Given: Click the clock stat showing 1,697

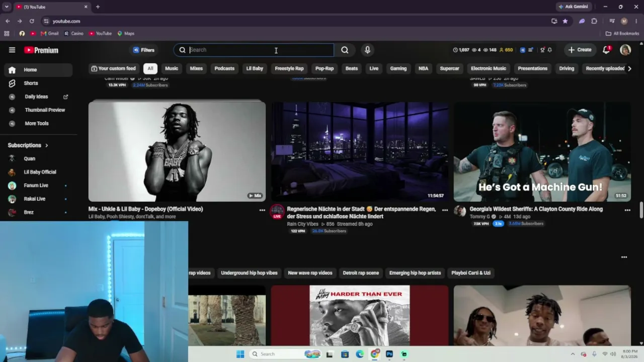Looking at the screenshot, I should [x=461, y=50].
